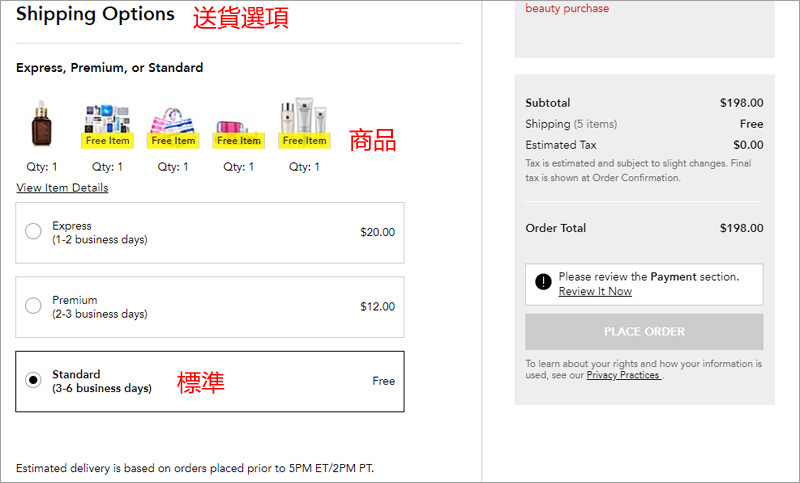This screenshot has height=483, width=800.
Task: Select the Standard shipping radio button
Action: click(x=33, y=380)
